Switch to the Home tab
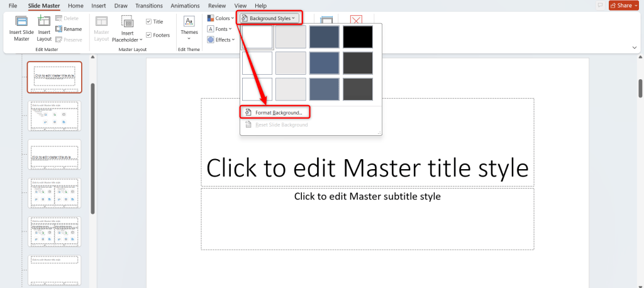The height and width of the screenshot is (288, 644). point(75,6)
